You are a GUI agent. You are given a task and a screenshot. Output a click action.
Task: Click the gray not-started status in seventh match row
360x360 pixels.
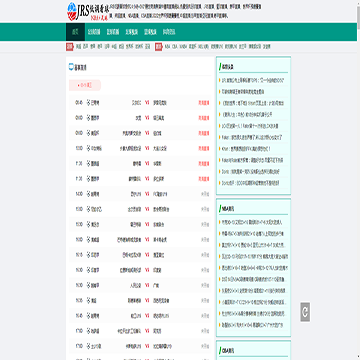tap(205, 194)
